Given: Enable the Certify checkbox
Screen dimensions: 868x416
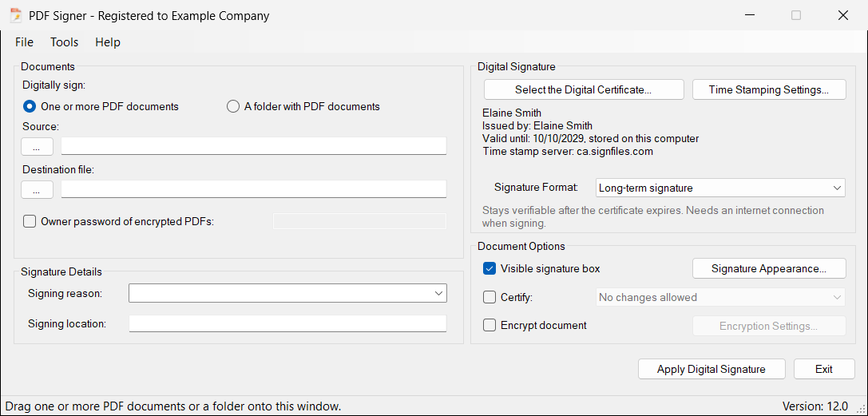Looking at the screenshot, I should tap(489, 297).
